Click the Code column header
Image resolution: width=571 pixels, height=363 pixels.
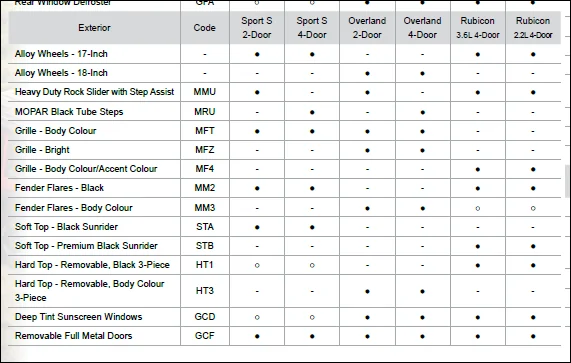click(x=204, y=28)
